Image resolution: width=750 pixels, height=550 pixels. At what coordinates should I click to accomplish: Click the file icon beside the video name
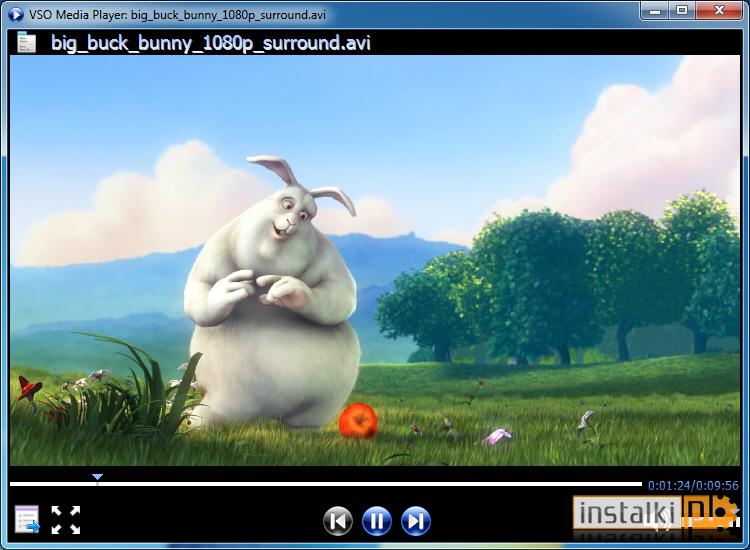[26, 42]
